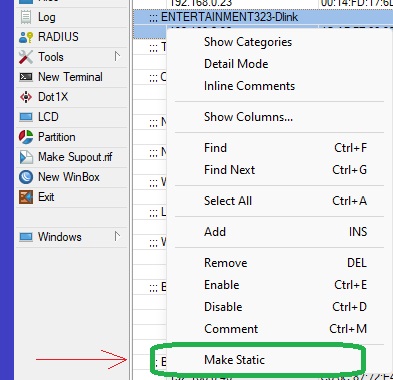
Task: Click Make Static menu entry
Action: tap(234, 360)
